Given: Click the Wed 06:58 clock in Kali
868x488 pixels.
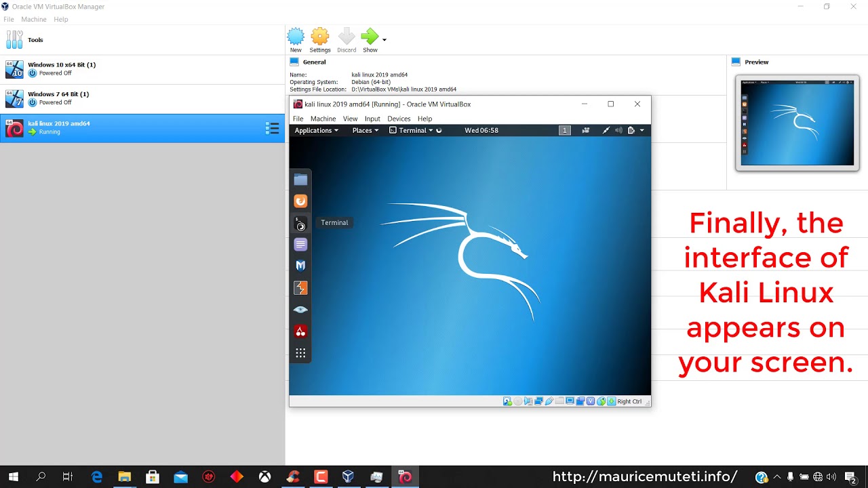Looking at the screenshot, I should 481,130.
